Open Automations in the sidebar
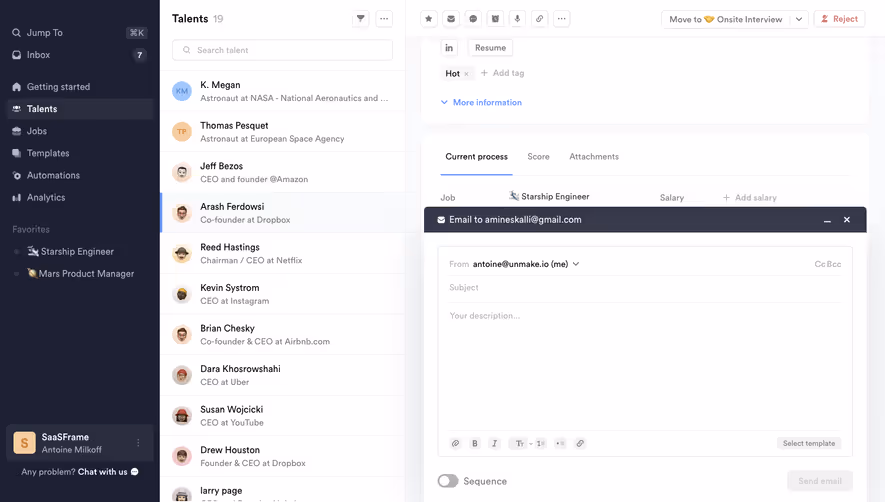885x502 pixels. 79,175
